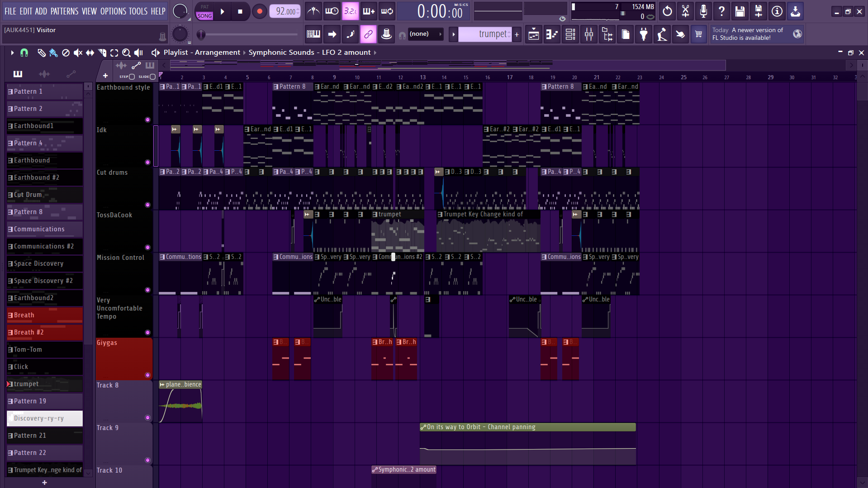
Task: Add a new item below the picker list
Action: pyautogui.click(x=44, y=483)
